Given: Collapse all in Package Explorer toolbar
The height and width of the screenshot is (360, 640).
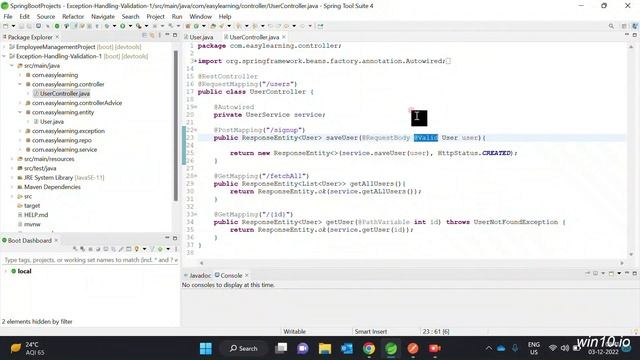Looking at the screenshot, I should click(144, 36).
